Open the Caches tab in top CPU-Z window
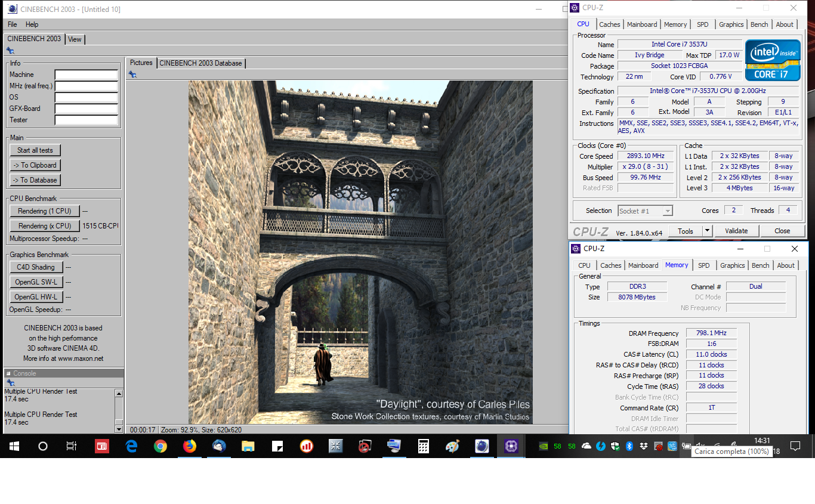Image resolution: width=815 pixels, height=504 pixels. 610,24
